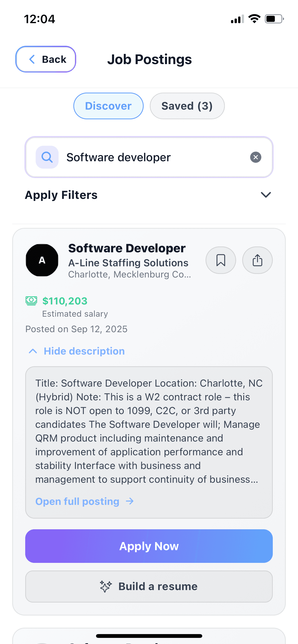This screenshot has height=644, width=298.
Task: Click the arrow next to Open full posting
Action: [x=130, y=501]
